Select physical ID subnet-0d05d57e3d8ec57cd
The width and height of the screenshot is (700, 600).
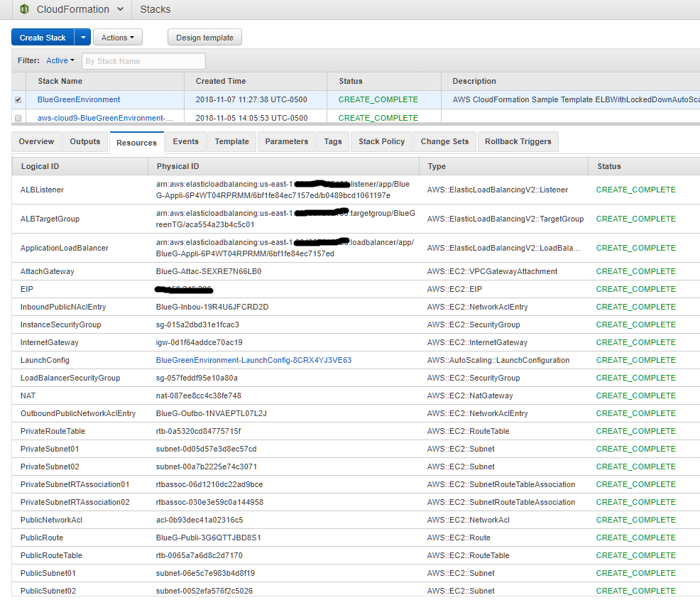pos(207,449)
